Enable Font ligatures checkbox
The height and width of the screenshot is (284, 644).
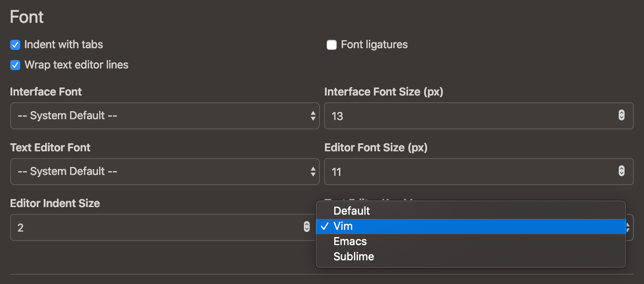tap(332, 45)
